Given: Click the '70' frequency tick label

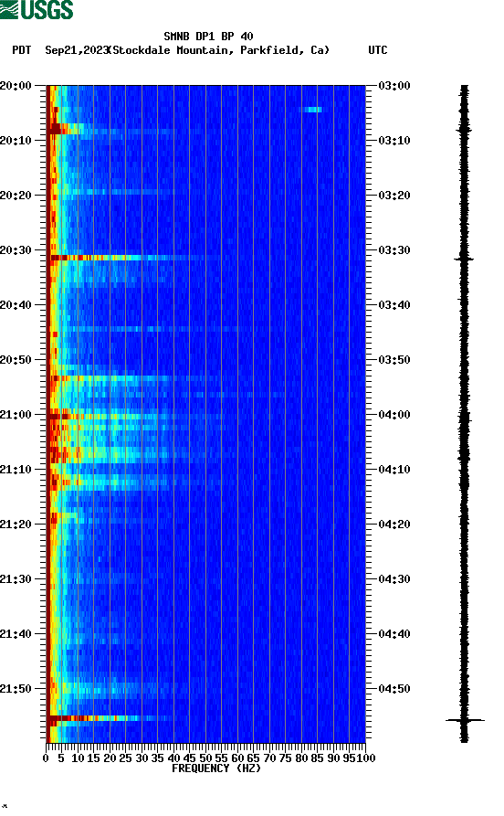Looking at the screenshot, I should [269, 758].
